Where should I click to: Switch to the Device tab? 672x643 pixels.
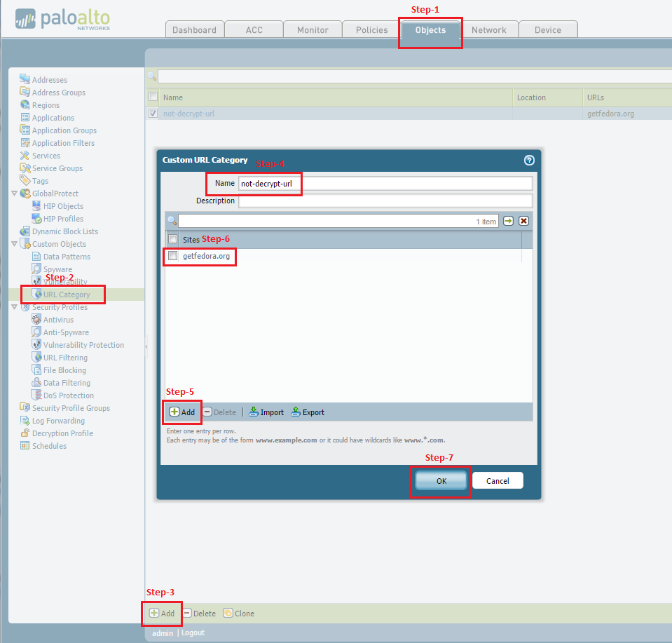(548, 29)
